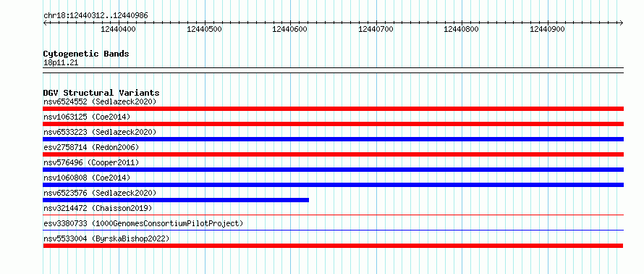
Task: Select the blue bar under nsv1060808
Action: [x=333, y=185]
